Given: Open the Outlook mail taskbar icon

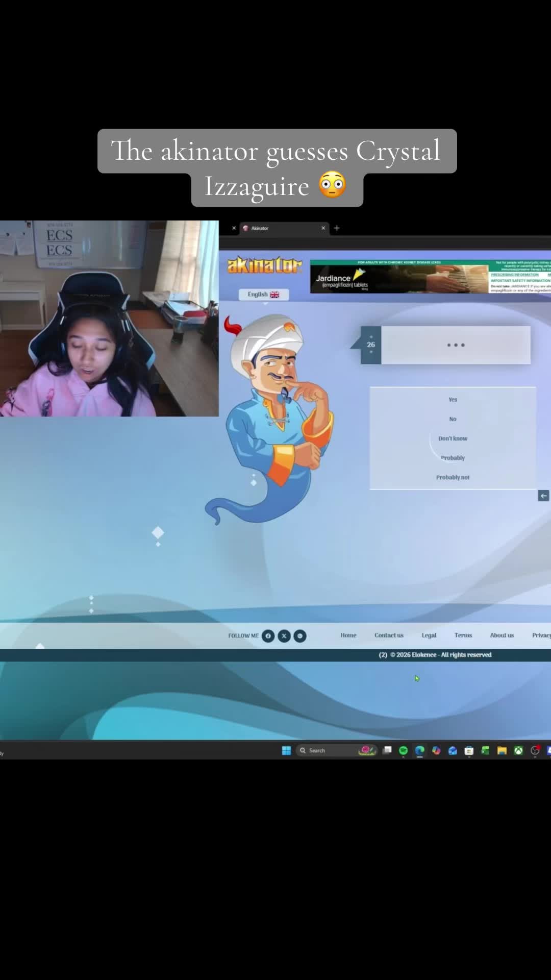Looking at the screenshot, I should 453,750.
